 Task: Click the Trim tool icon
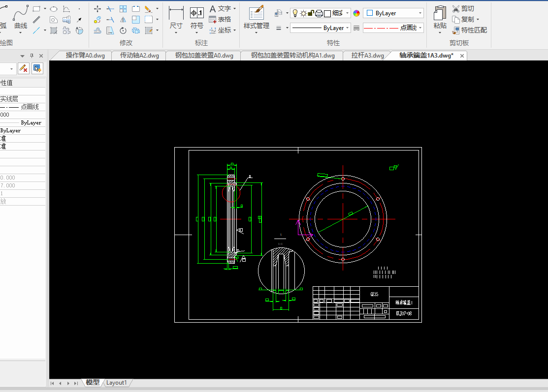pos(110,9)
